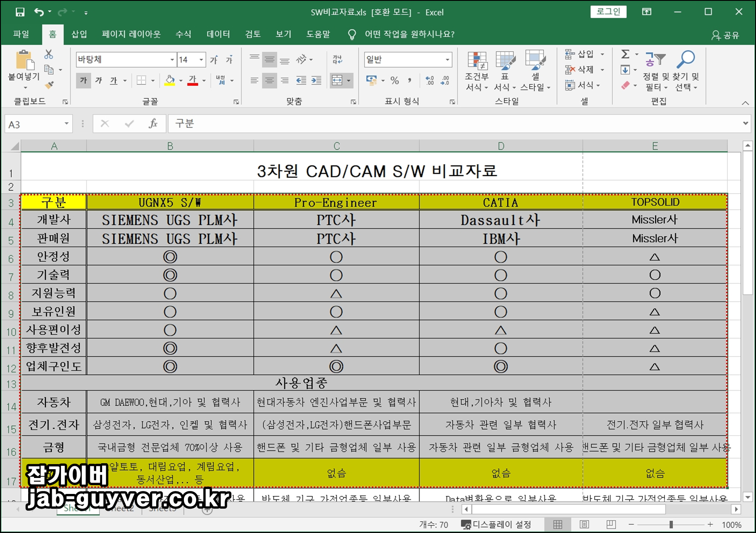Decrease font size button

(229, 60)
